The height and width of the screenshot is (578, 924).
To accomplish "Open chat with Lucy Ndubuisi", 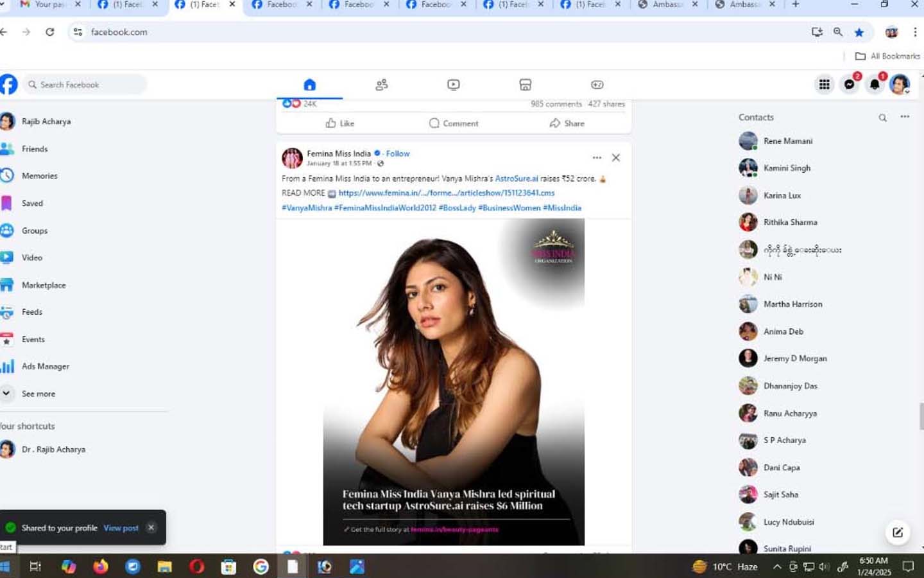I will pos(789,522).
